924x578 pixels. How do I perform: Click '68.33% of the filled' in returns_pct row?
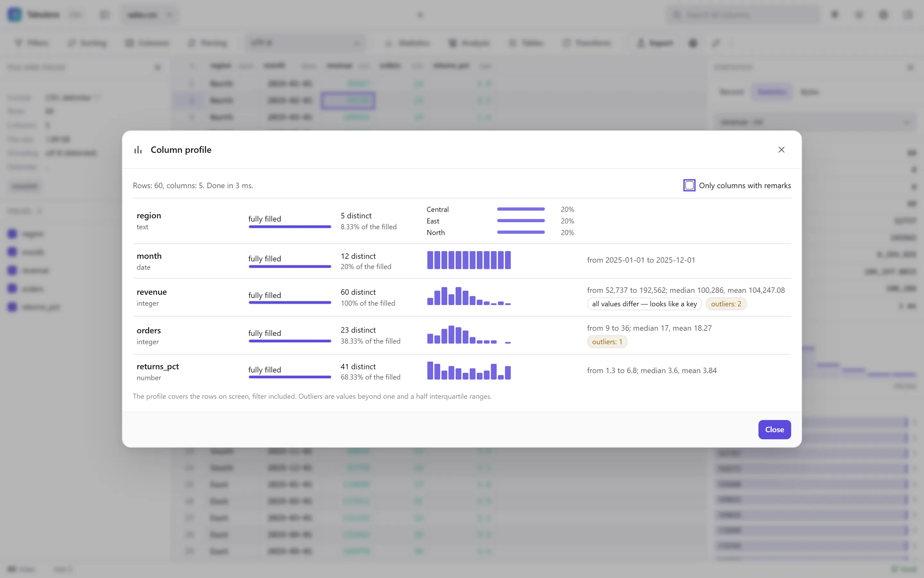(370, 377)
